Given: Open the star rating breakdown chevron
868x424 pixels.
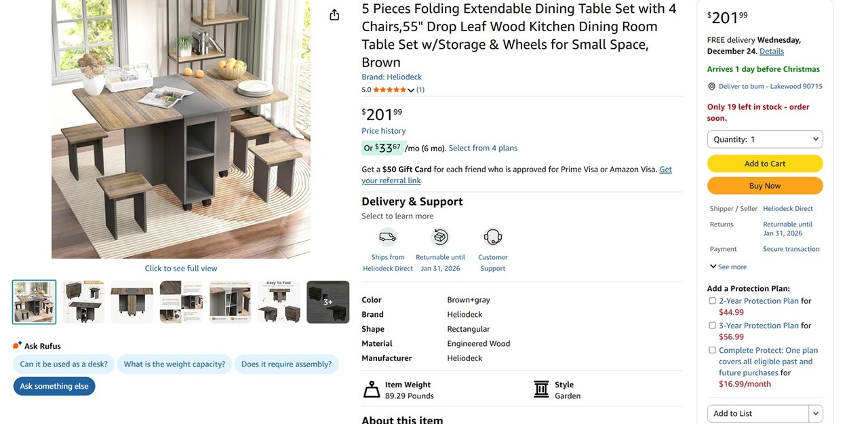Looking at the screenshot, I should (x=411, y=90).
